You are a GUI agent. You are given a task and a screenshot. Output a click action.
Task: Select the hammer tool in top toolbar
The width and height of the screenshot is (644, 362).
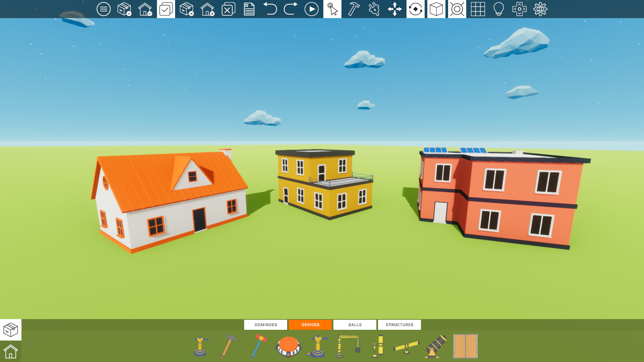pyautogui.click(x=353, y=9)
